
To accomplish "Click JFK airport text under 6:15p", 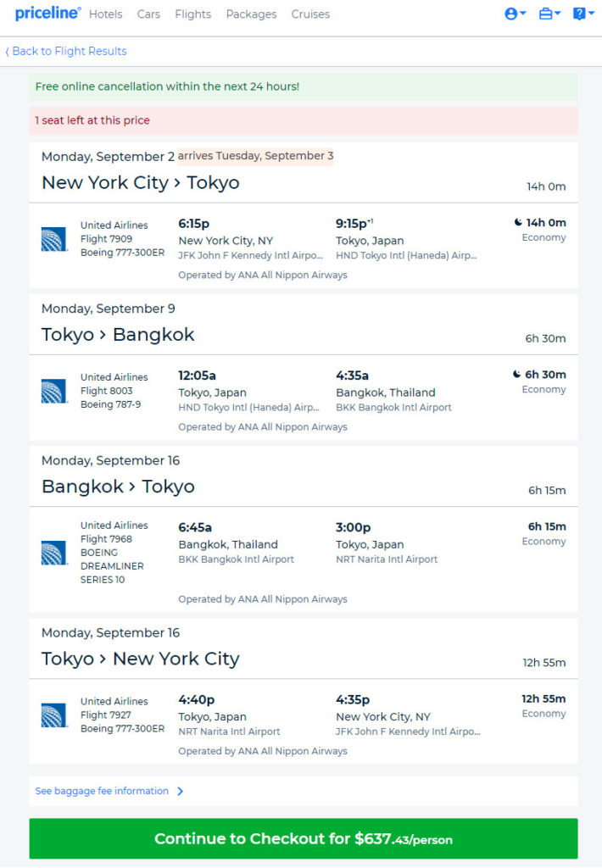I will coord(250,255).
